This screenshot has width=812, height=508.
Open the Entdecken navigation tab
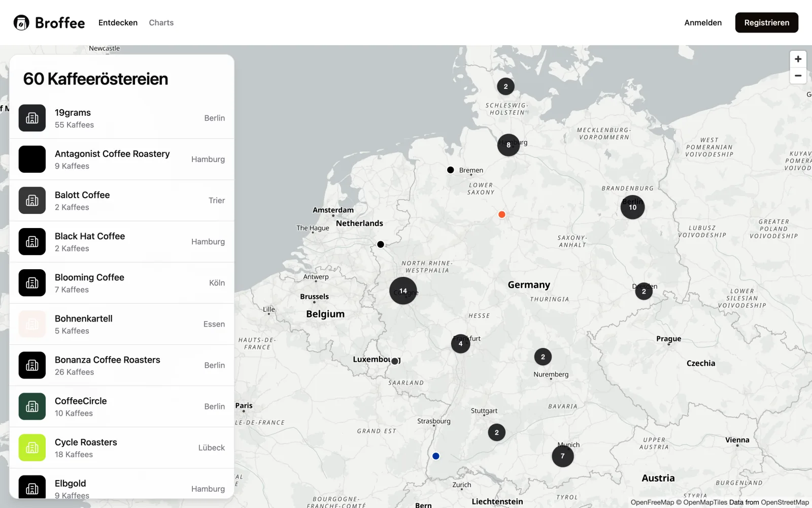click(118, 22)
